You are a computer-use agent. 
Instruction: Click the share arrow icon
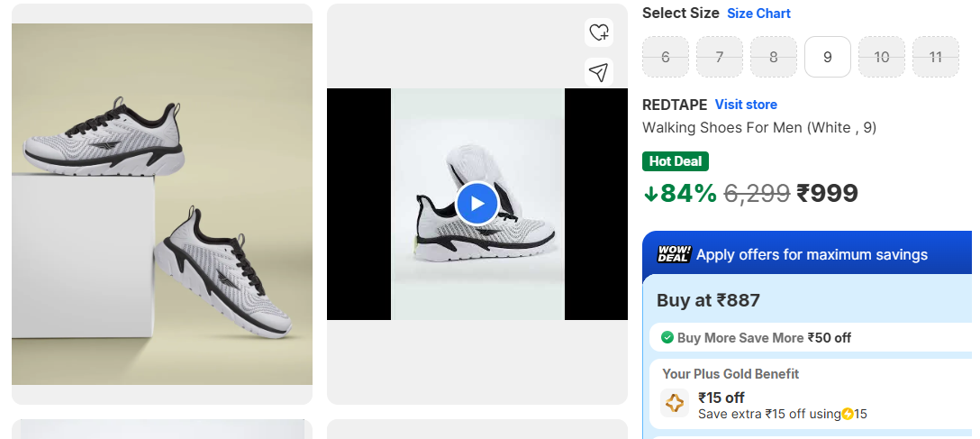(x=599, y=72)
